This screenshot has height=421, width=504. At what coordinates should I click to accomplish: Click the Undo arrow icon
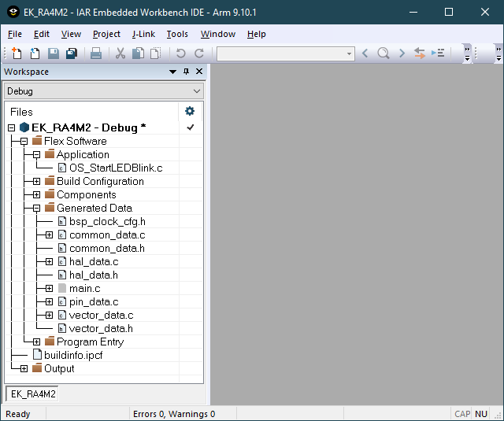[180, 54]
